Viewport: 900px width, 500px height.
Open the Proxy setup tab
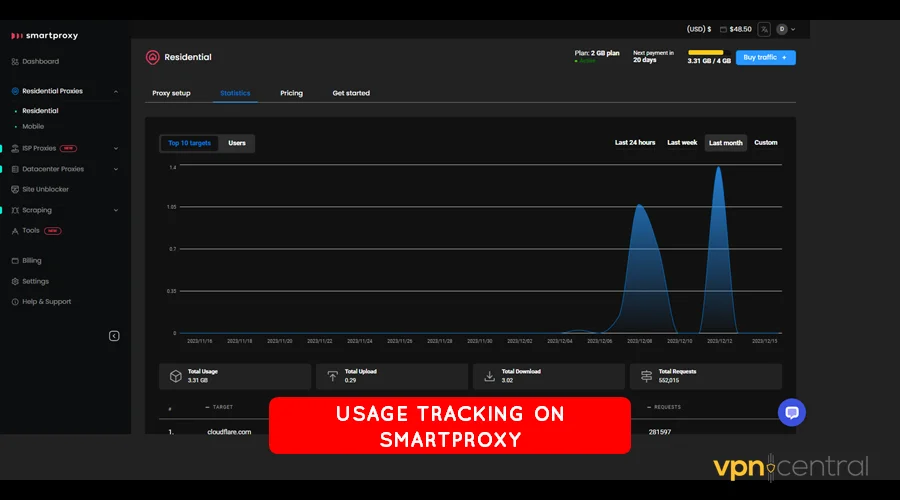pos(171,93)
